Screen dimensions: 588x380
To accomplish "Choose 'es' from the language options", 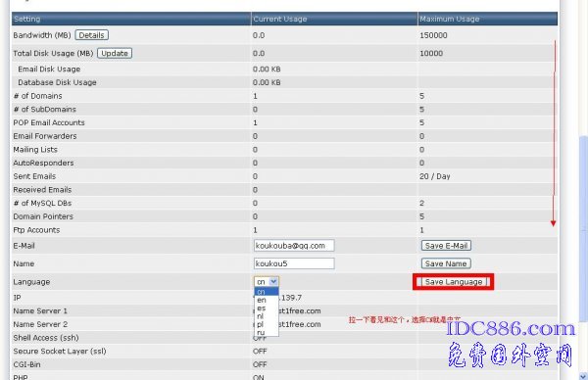I will (x=267, y=309).
